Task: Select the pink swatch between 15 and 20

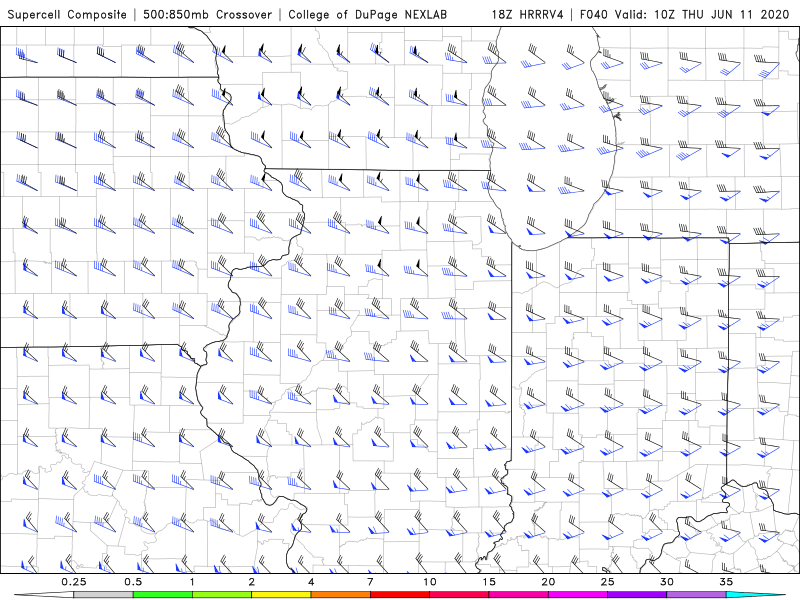Action: click(x=518, y=595)
